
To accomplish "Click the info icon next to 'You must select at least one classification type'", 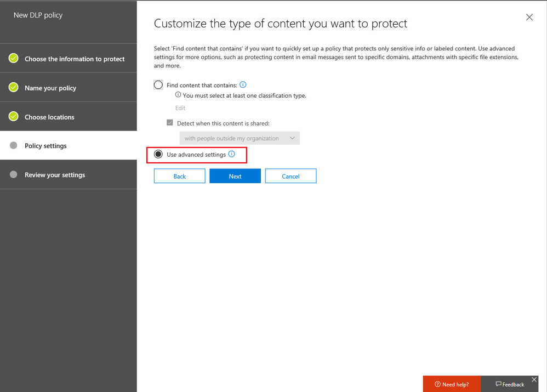I will click(x=178, y=95).
